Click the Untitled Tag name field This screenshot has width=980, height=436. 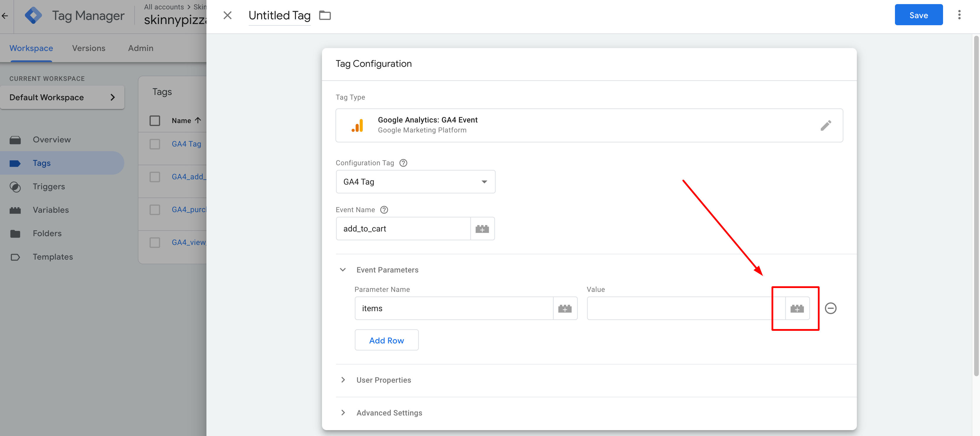279,16
